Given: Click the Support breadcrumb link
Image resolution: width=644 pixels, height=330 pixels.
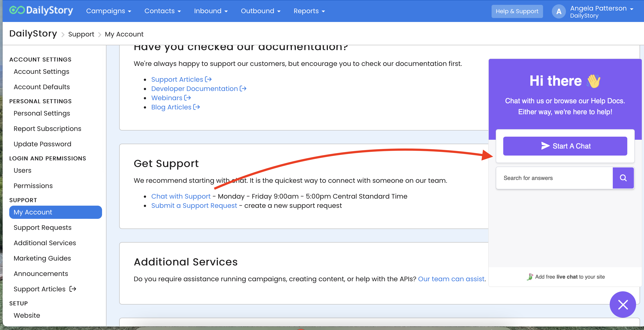Looking at the screenshot, I should pyautogui.click(x=81, y=34).
